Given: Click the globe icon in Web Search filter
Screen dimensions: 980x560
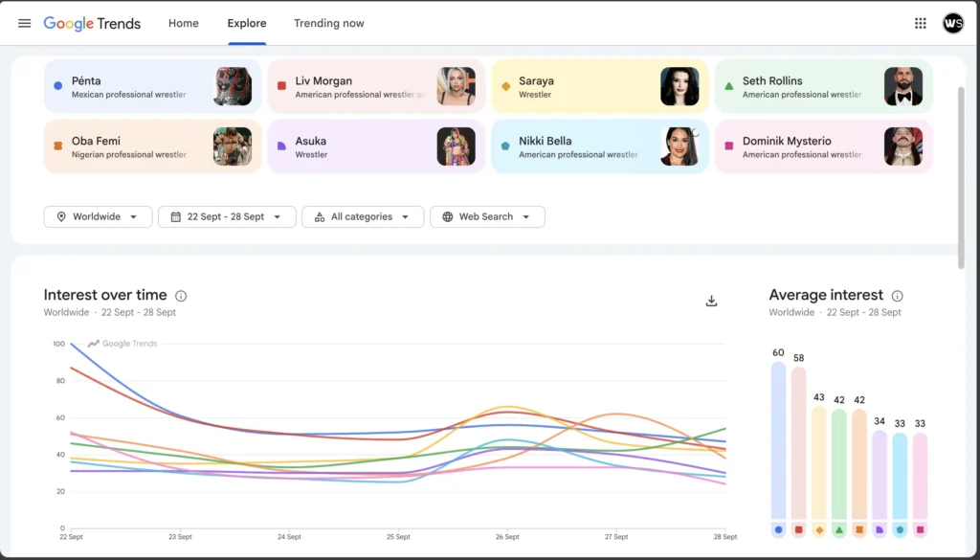Looking at the screenshot, I should click(448, 217).
